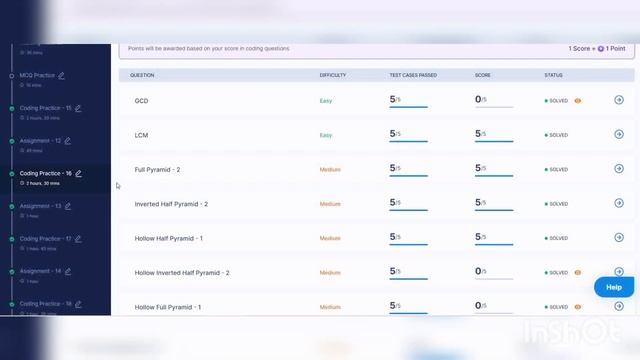The height and width of the screenshot is (360, 640).
Task: Click the SCORE column header
Action: click(482, 75)
